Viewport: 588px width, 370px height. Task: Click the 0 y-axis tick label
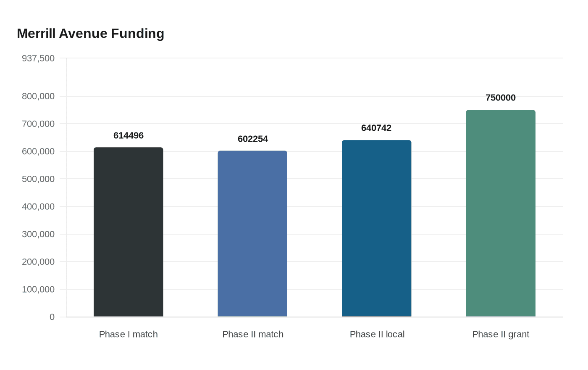(x=52, y=317)
